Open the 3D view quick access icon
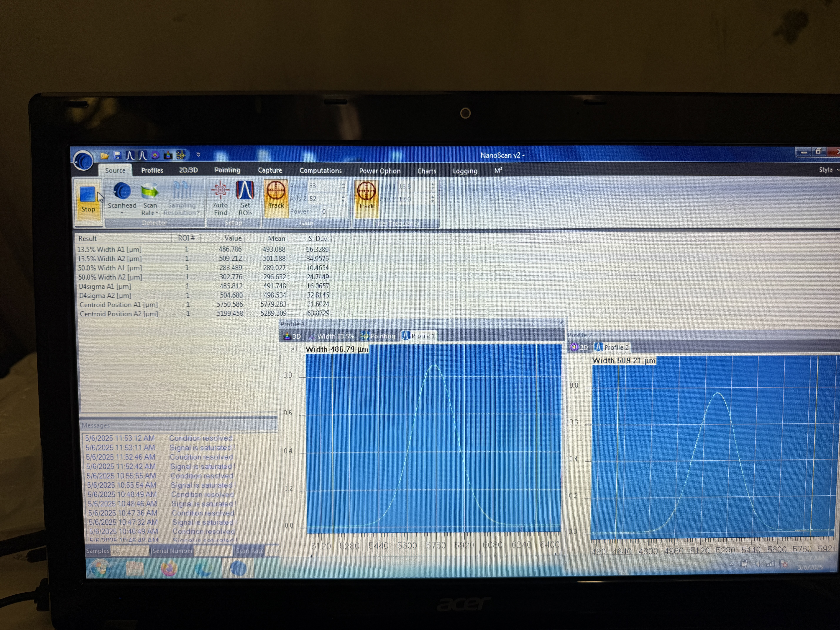 tap(168, 155)
